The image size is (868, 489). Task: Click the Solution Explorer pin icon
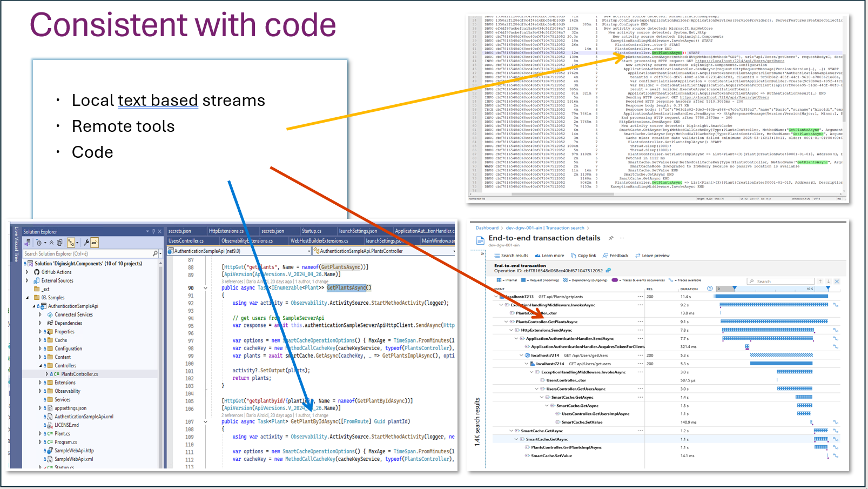point(153,231)
